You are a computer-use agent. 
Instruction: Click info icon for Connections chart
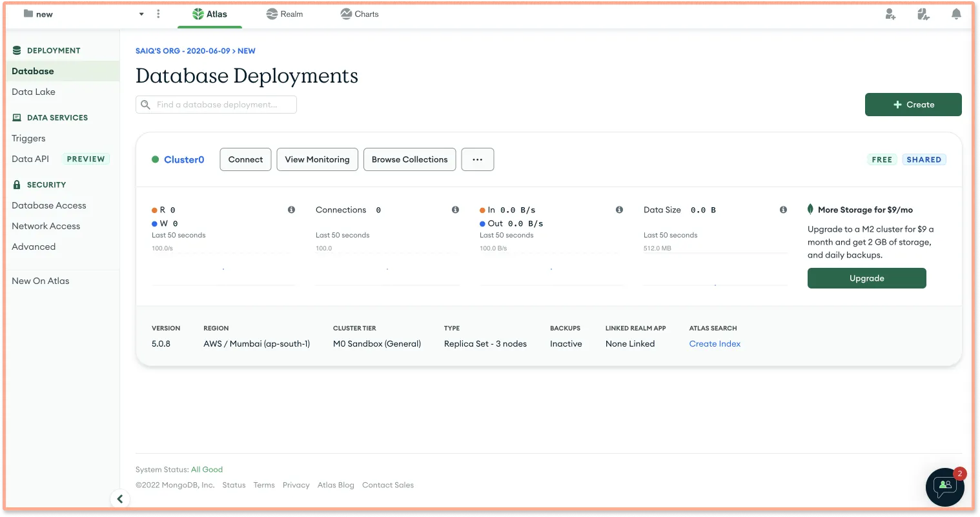(455, 210)
